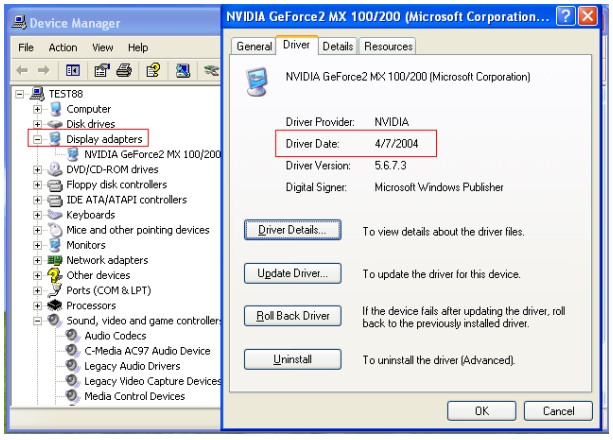Click the Disk drives icon
Viewport: 613px width, 440px height.
click(x=55, y=124)
